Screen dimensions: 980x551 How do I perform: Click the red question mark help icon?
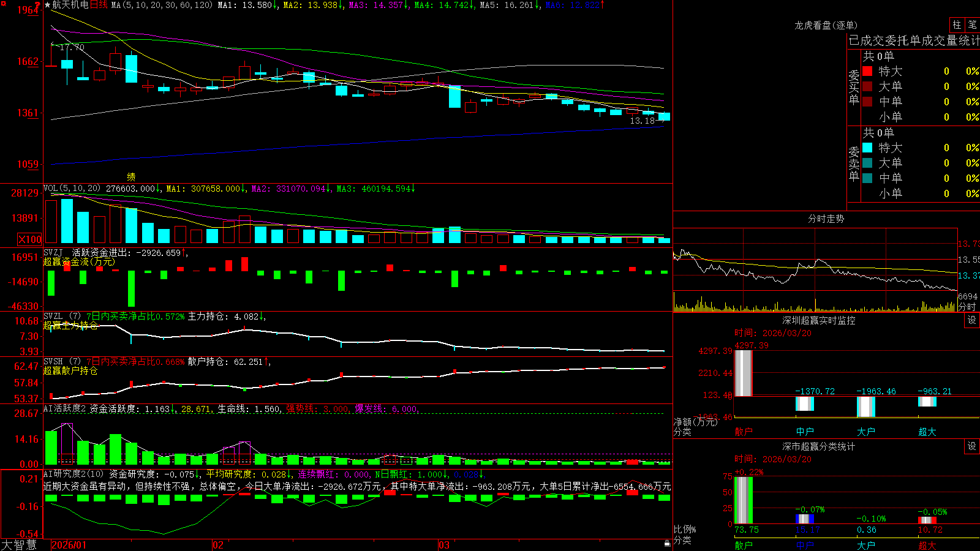coord(37,6)
